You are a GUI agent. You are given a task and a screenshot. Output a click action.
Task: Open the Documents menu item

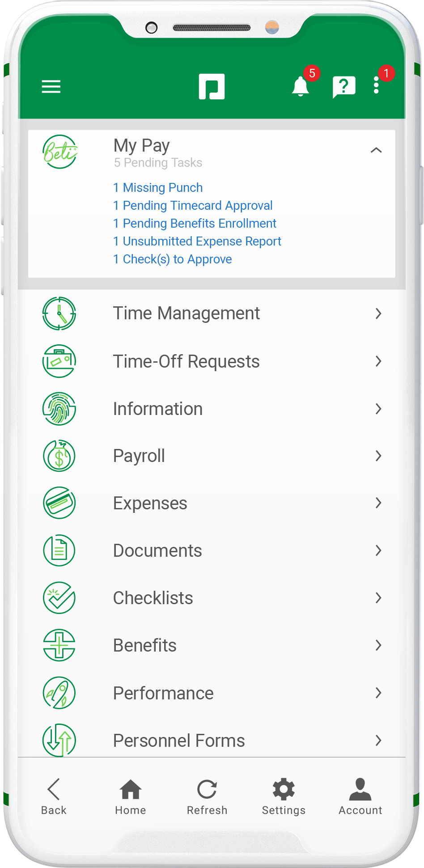157,550
